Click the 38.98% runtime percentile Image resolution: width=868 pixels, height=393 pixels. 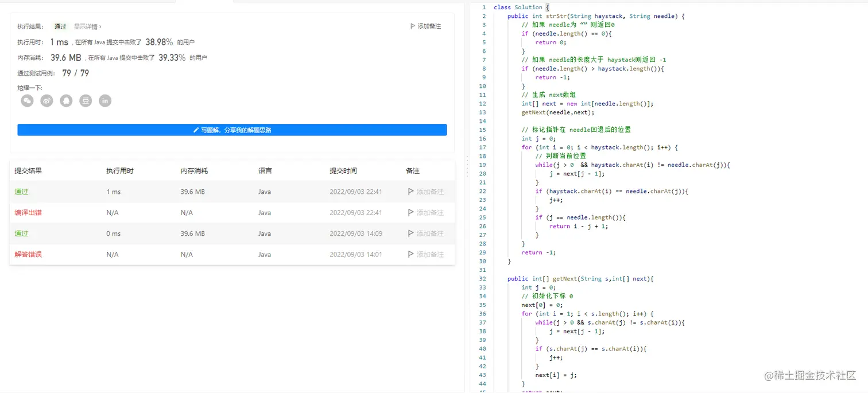pos(159,42)
